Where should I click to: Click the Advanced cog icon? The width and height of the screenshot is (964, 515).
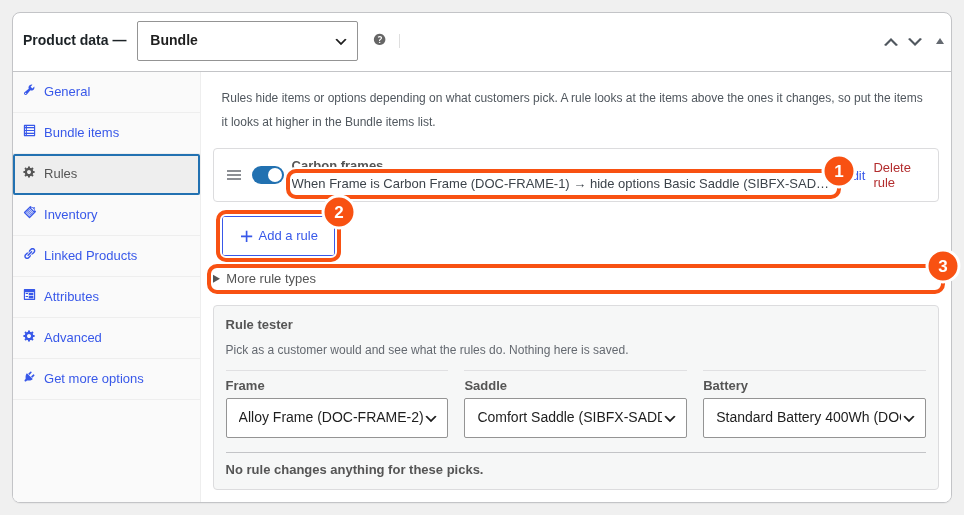pyautogui.click(x=29, y=336)
